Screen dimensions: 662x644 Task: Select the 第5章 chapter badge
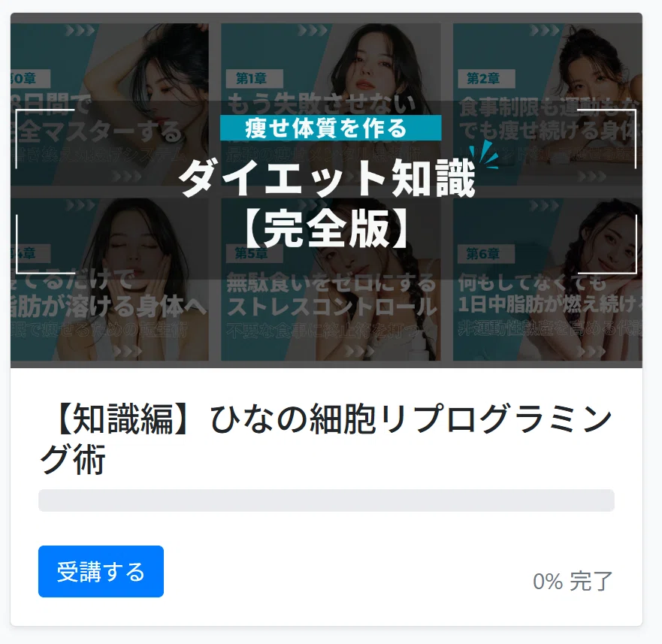(252, 253)
